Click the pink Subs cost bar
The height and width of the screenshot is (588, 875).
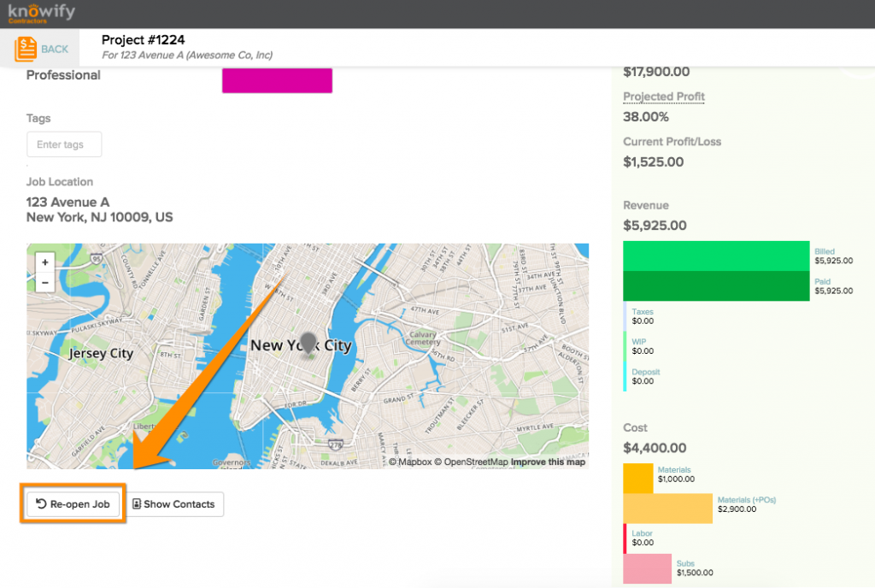tap(647, 568)
